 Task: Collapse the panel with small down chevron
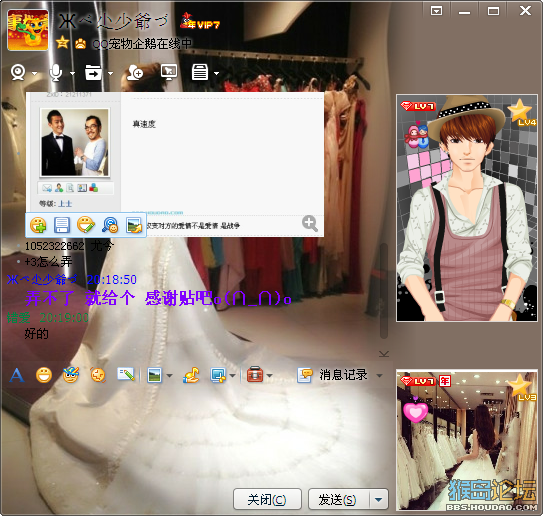click(384, 354)
